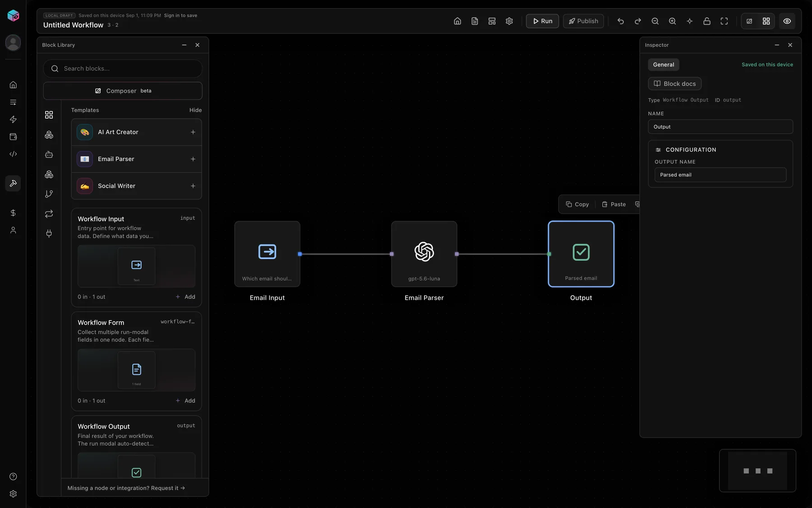Open the help question mark icon
Screen dimensions: 812x508
pos(13,477)
